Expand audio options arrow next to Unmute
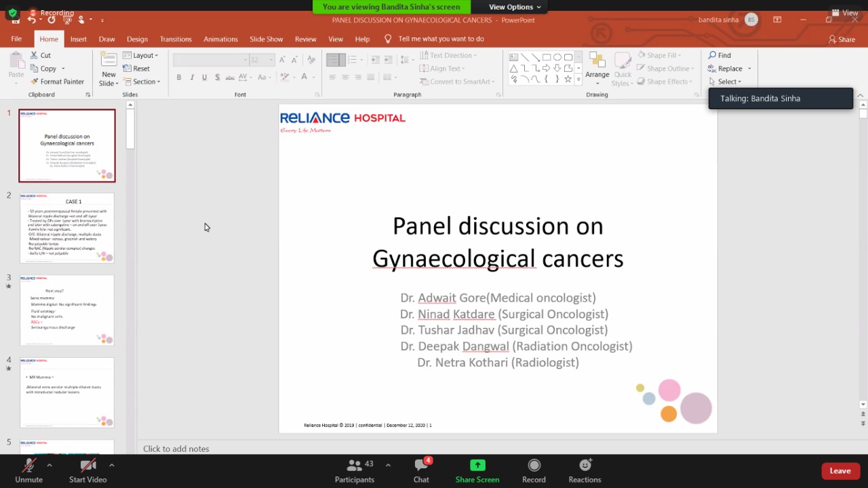The image size is (868, 488). coord(50,466)
